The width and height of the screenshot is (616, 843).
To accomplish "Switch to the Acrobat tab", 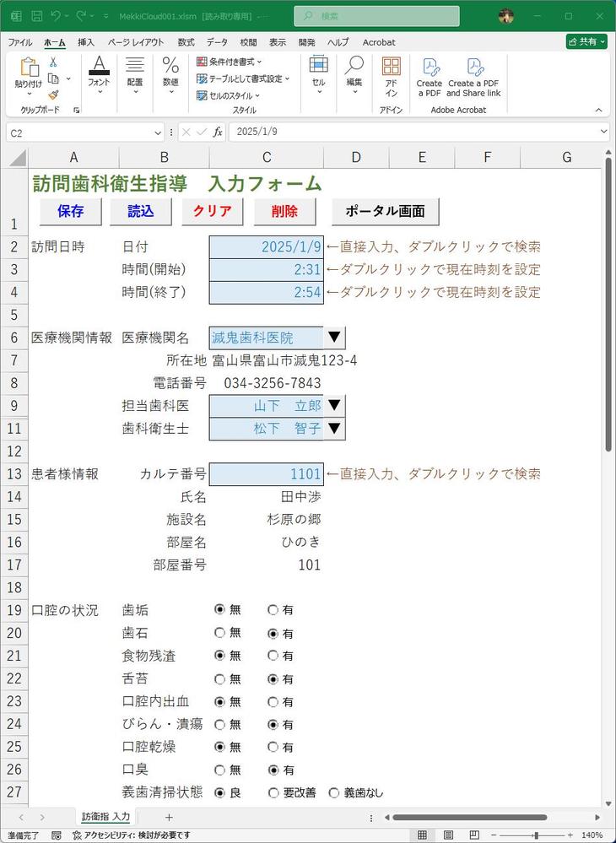I will (x=379, y=42).
